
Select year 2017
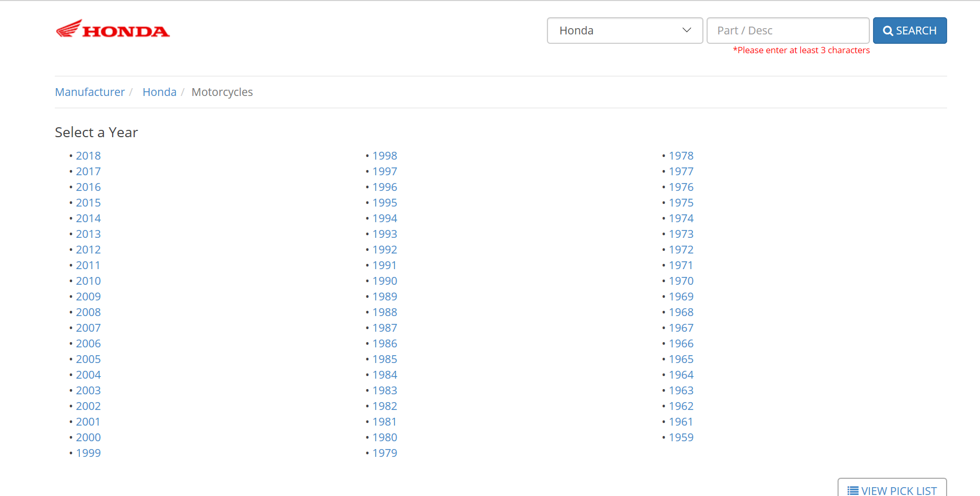[x=88, y=172]
